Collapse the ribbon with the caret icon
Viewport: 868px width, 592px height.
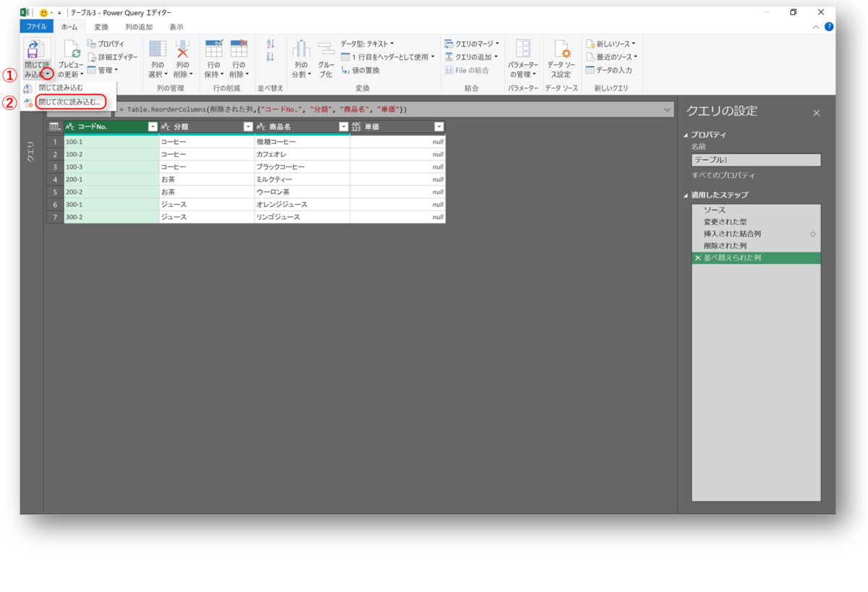[x=816, y=27]
